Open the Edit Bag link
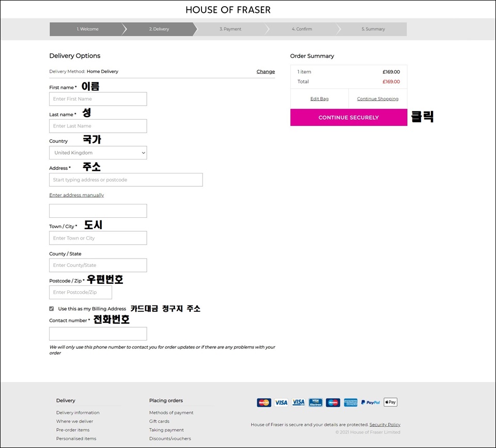 [x=319, y=99]
